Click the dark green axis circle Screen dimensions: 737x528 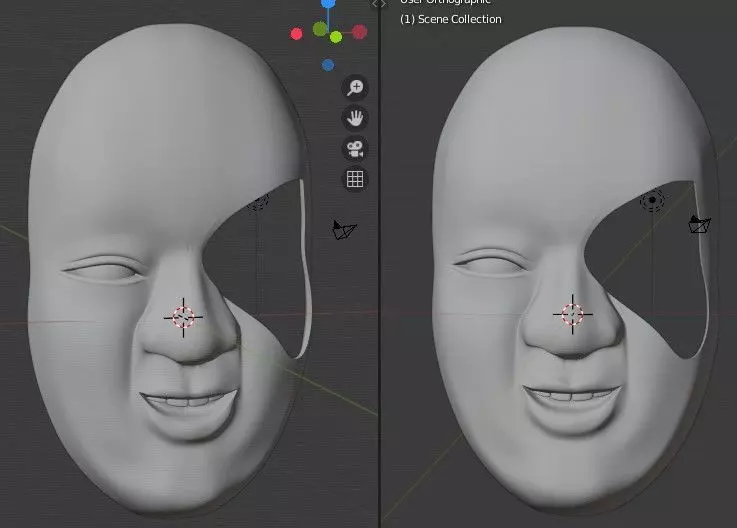coord(320,29)
